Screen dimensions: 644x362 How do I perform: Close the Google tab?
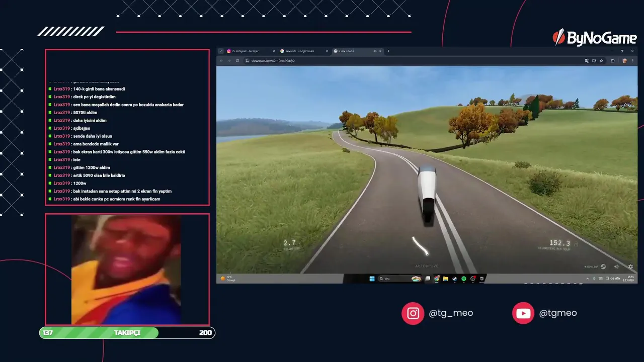[328, 51]
